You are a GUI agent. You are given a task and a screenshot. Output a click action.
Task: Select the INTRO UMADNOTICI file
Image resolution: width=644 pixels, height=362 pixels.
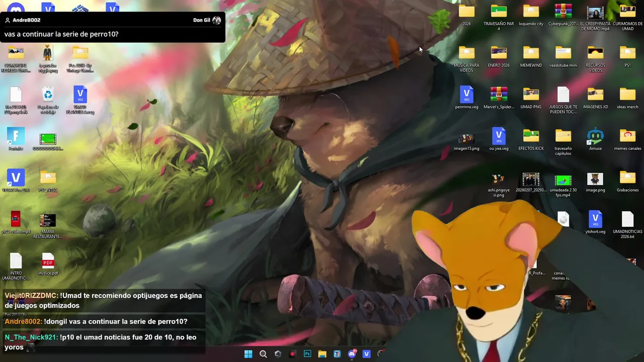[x=16, y=266]
